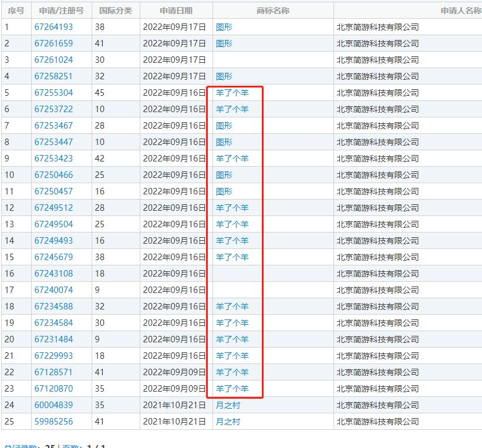Open application number 67245679
The width and height of the screenshot is (482, 448).
click(53, 257)
